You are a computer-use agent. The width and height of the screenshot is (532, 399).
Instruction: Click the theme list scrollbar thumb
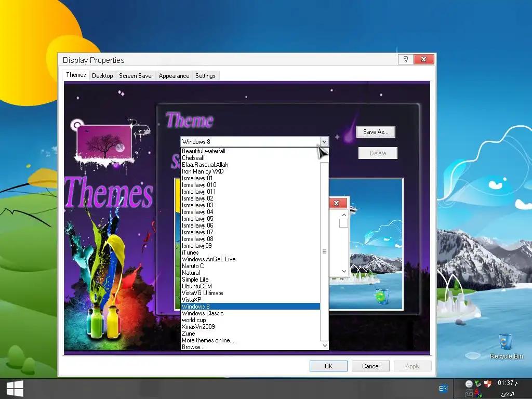(x=324, y=251)
